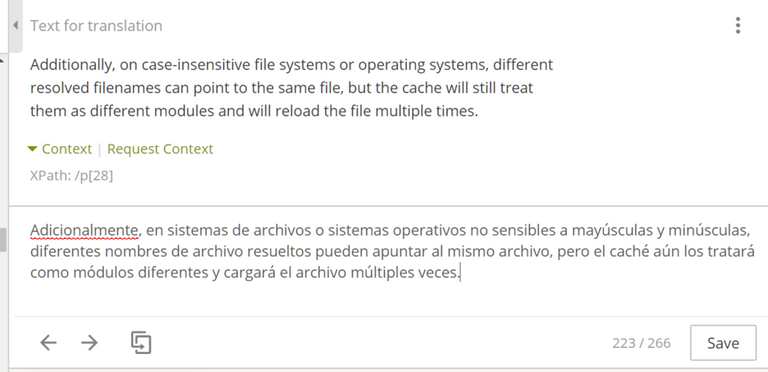Open the three-dot more options menu
The width and height of the screenshot is (768, 372).
pyautogui.click(x=738, y=25)
